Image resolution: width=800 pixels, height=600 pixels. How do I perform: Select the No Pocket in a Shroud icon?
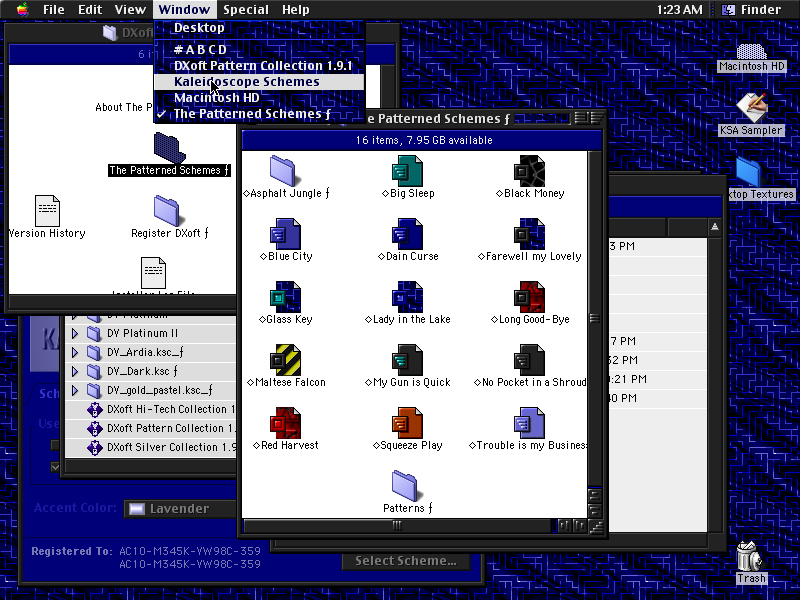tap(529, 360)
